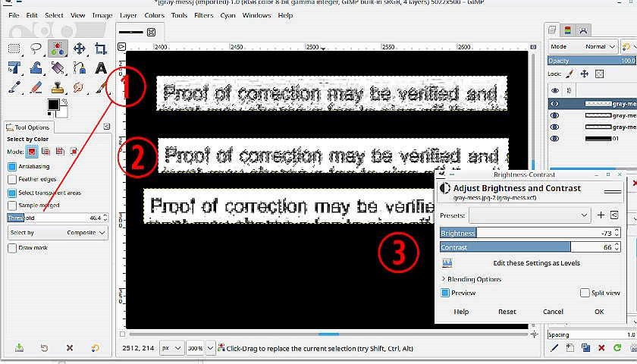Lock alpha channel of layer
The image size is (637, 364).
pos(599,74)
